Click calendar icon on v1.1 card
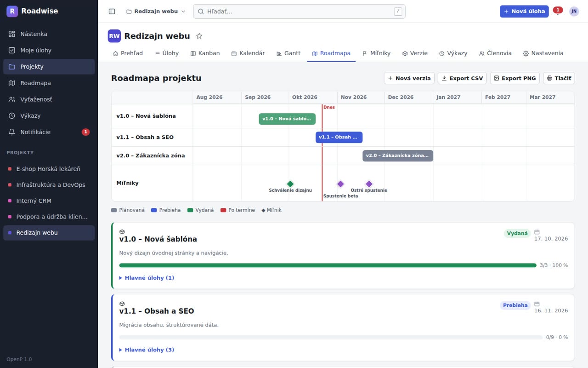 [x=537, y=304]
